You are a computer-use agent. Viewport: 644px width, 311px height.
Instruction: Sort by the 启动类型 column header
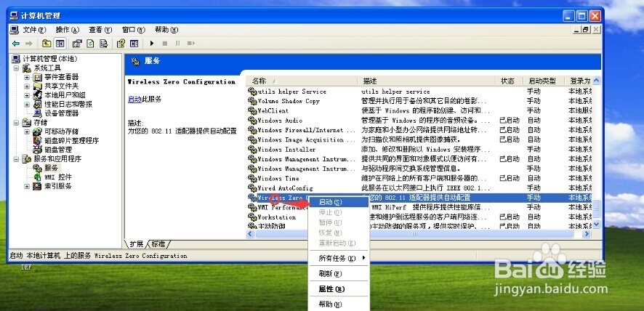click(544, 81)
